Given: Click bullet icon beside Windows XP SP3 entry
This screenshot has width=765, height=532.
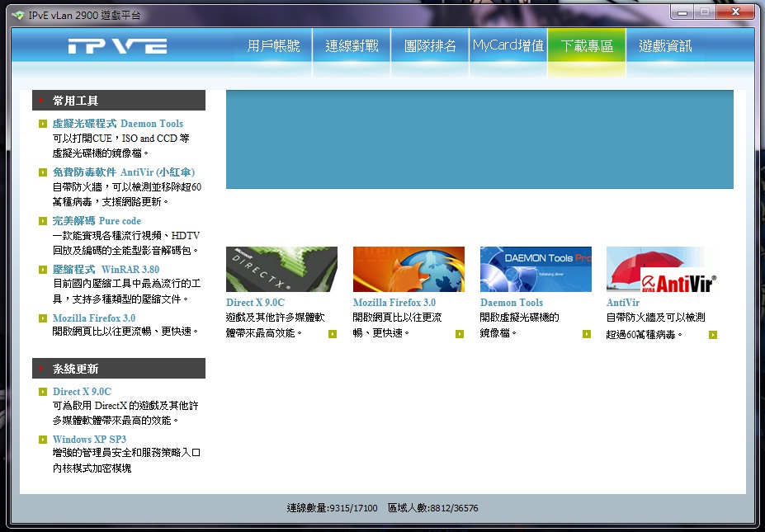Looking at the screenshot, I should pos(43,440).
